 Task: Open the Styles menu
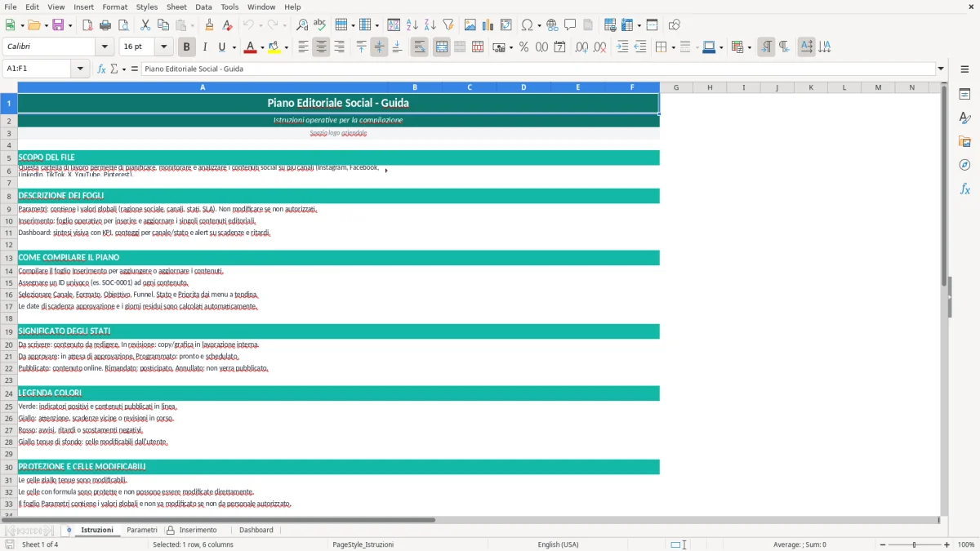click(147, 7)
